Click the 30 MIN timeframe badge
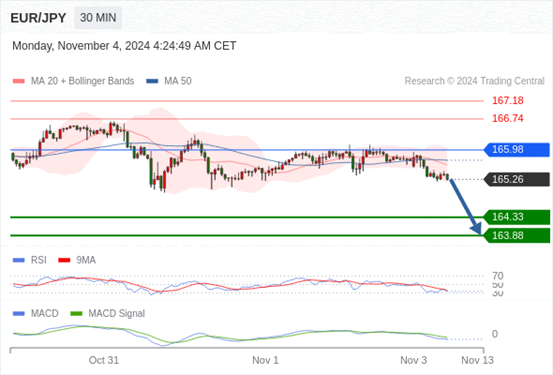 (x=98, y=18)
